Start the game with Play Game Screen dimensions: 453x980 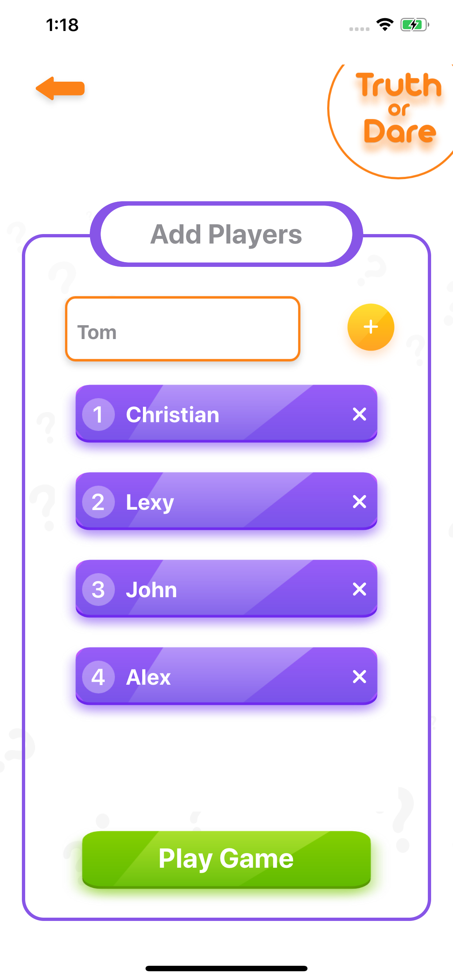226,859
